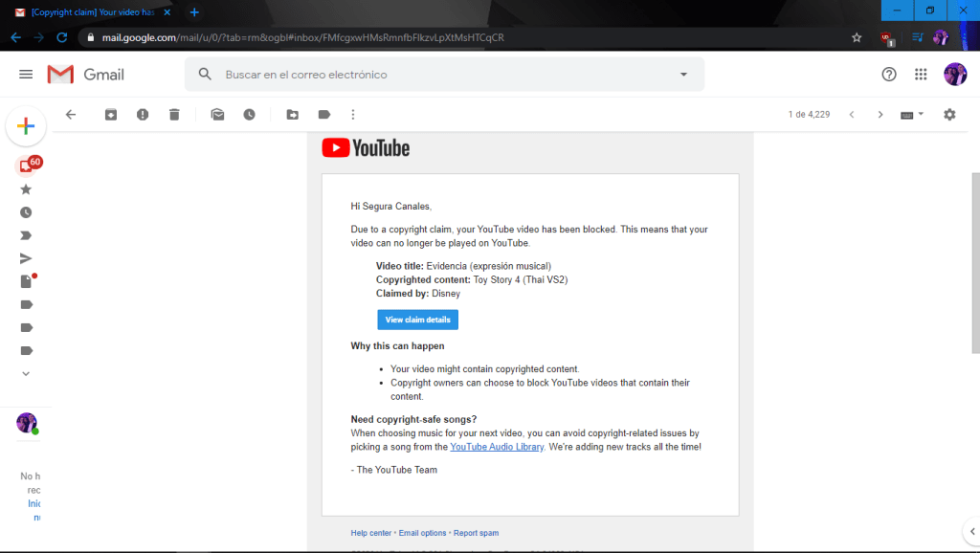Image resolution: width=980 pixels, height=553 pixels.
Task: Report this email as spam
Action: click(x=143, y=115)
